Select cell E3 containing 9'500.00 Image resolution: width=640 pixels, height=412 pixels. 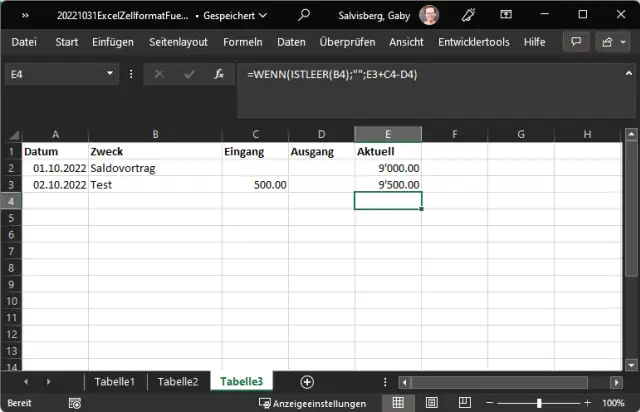click(x=388, y=184)
